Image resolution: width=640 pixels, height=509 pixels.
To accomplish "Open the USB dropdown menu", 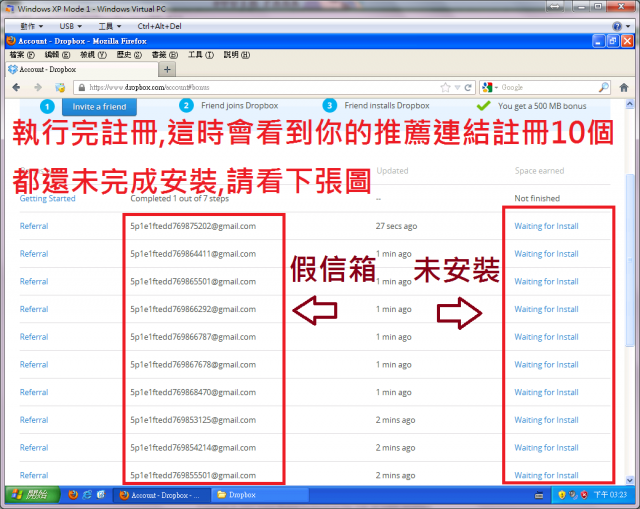I will 70,26.
